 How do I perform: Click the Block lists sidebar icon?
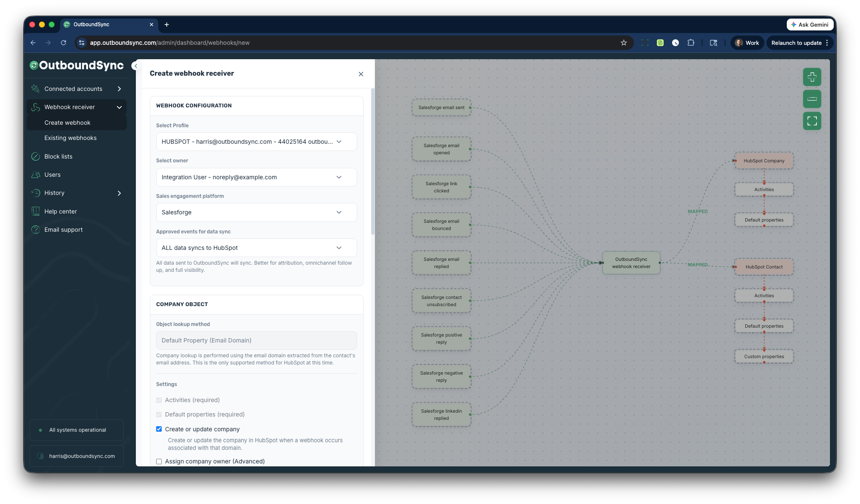(36, 156)
